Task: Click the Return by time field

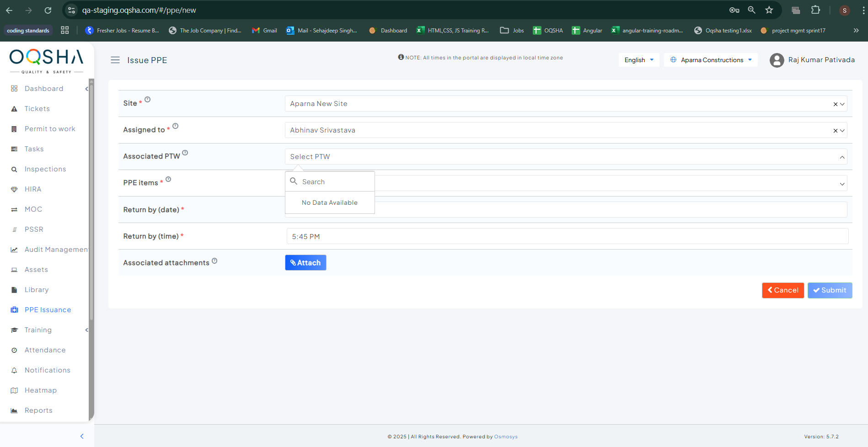Action: [x=567, y=237]
